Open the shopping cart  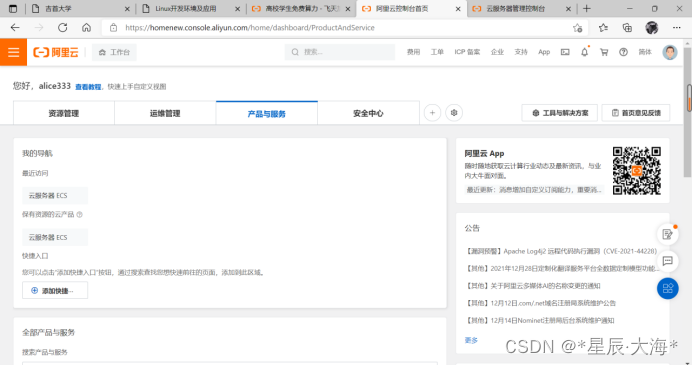604,52
